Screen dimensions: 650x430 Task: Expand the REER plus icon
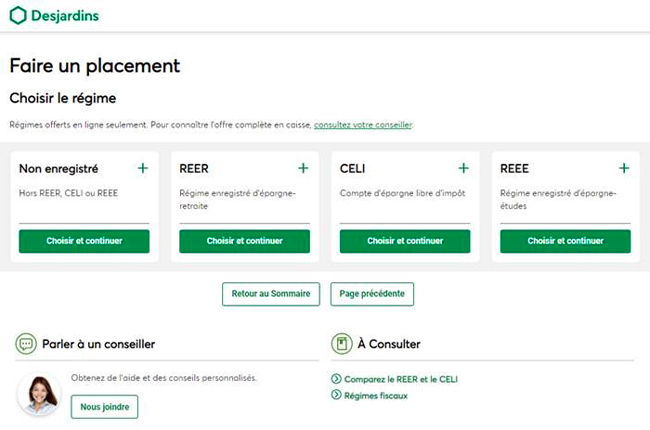point(303,168)
